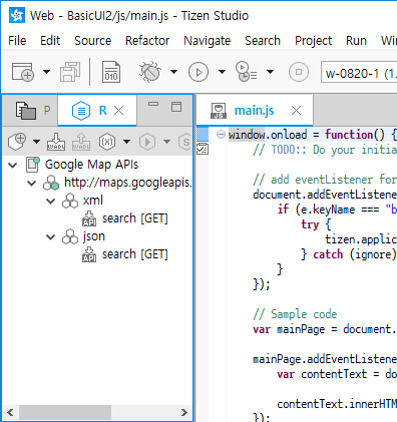This screenshot has height=422, width=397.
Task: Collapse the Google Map APIs tree node
Action: (13, 165)
